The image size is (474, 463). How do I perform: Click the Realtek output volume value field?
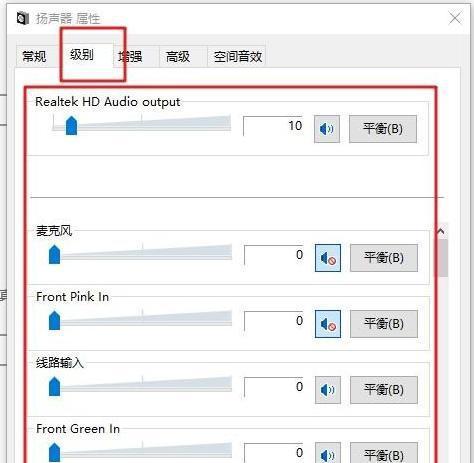(x=273, y=126)
